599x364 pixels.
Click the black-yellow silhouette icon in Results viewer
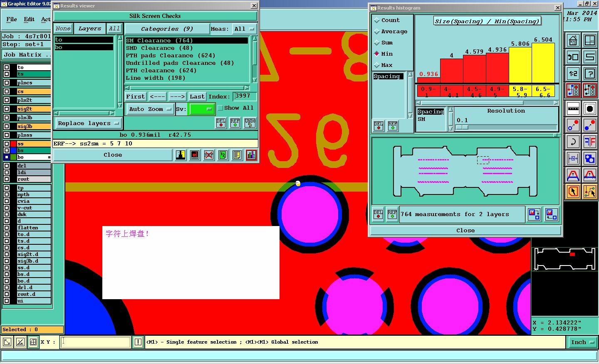coord(181,155)
